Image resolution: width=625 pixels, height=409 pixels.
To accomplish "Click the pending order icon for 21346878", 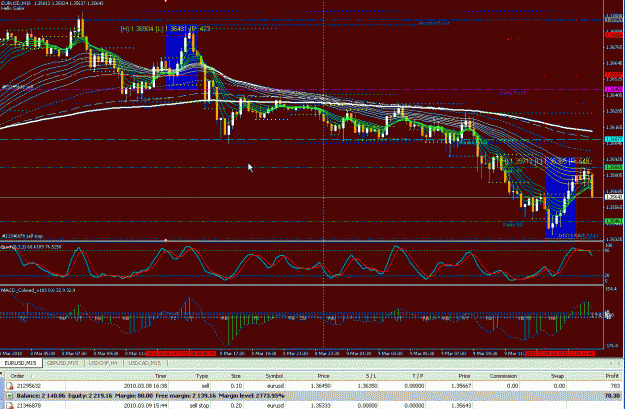I will (10, 405).
